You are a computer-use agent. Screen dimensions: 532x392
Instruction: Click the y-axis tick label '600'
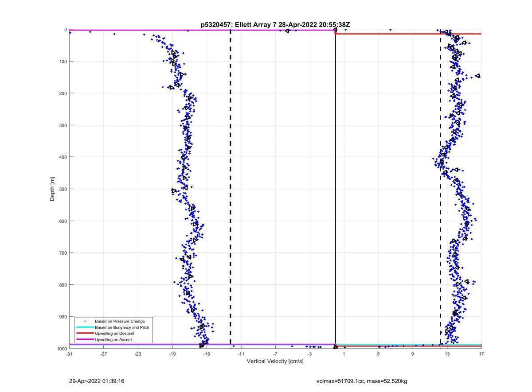point(63,221)
